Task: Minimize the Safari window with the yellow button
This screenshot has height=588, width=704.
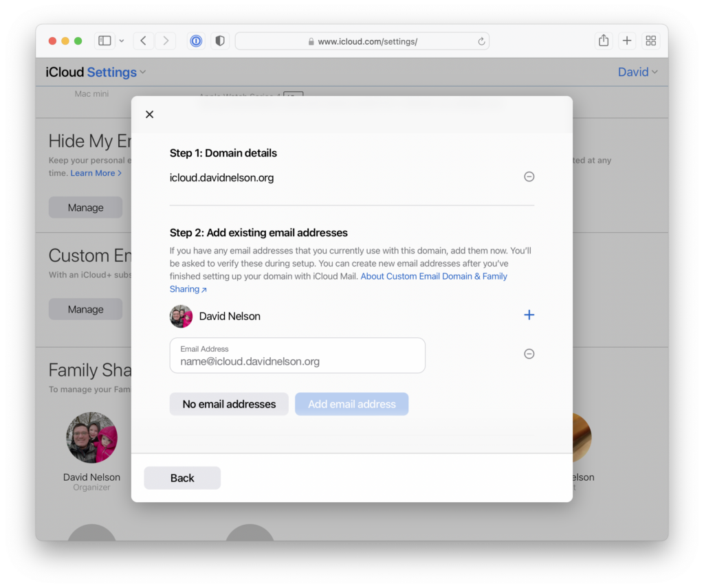Action: point(65,41)
